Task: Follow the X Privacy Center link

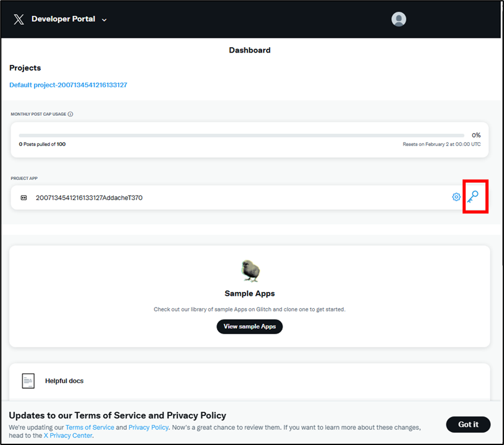Action: click(68, 436)
